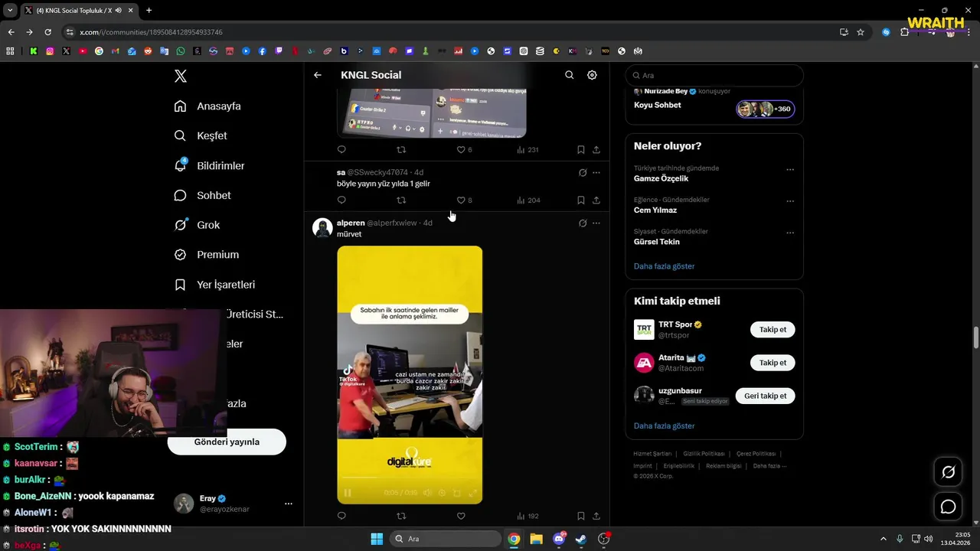This screenshot has width=980, height=551.
Task: Open Gamze Özçelik trending topic
Action: 661,178
